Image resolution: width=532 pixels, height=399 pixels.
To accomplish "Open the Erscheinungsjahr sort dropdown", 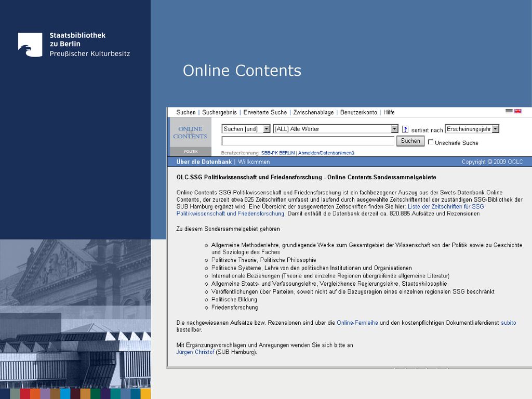I will coord(472,129).
